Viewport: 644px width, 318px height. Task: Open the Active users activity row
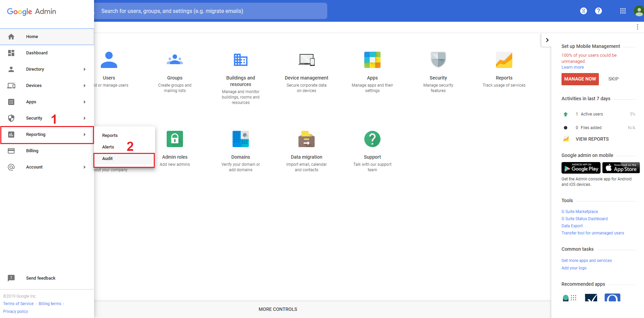598,114
